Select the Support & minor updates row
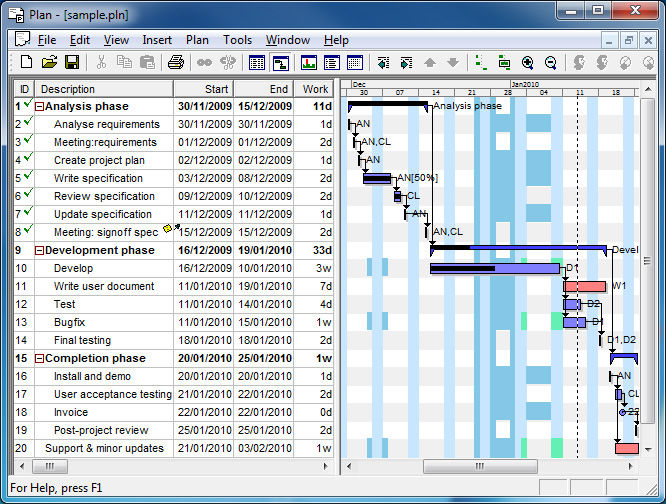 tap(173, 448)
